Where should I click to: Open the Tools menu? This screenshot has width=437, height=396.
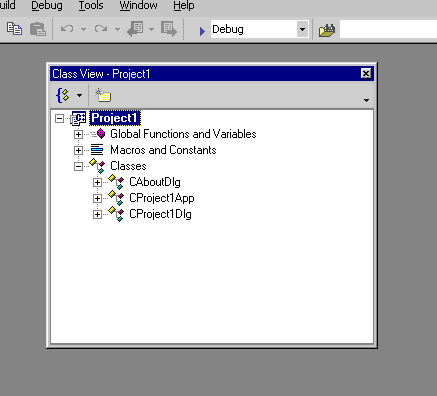pos(91,6)
